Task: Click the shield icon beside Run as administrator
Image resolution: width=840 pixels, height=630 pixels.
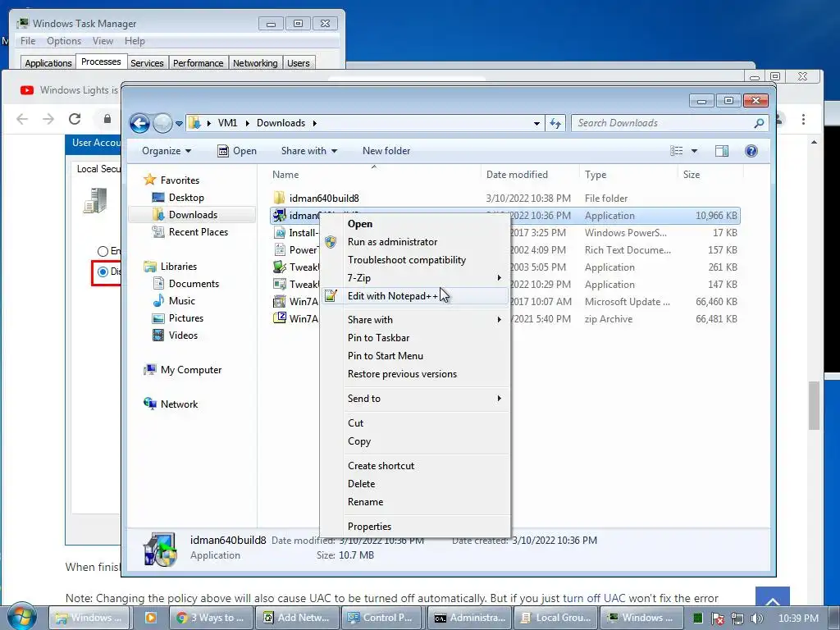Action: pyautogui.click(x=331, y=242)
